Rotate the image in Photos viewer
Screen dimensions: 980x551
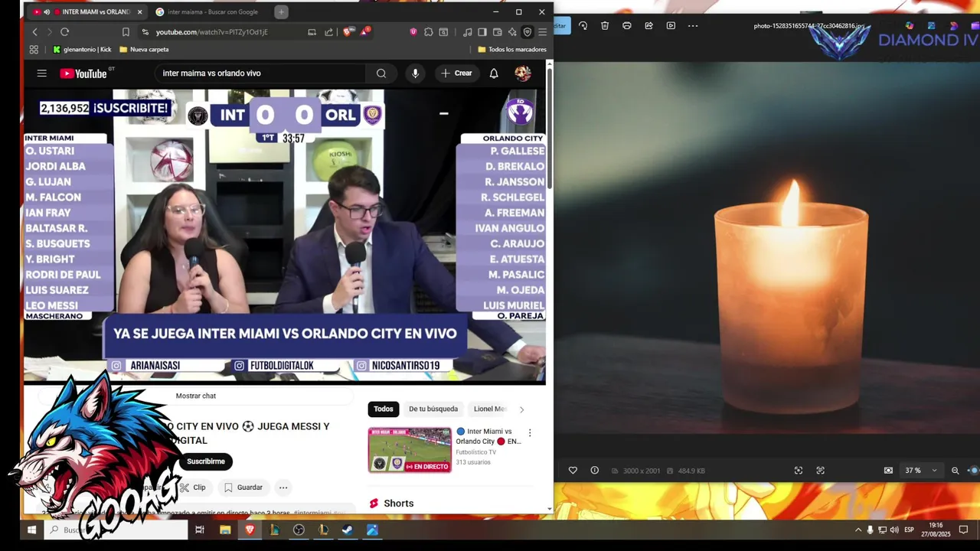(x=583, y=25)
